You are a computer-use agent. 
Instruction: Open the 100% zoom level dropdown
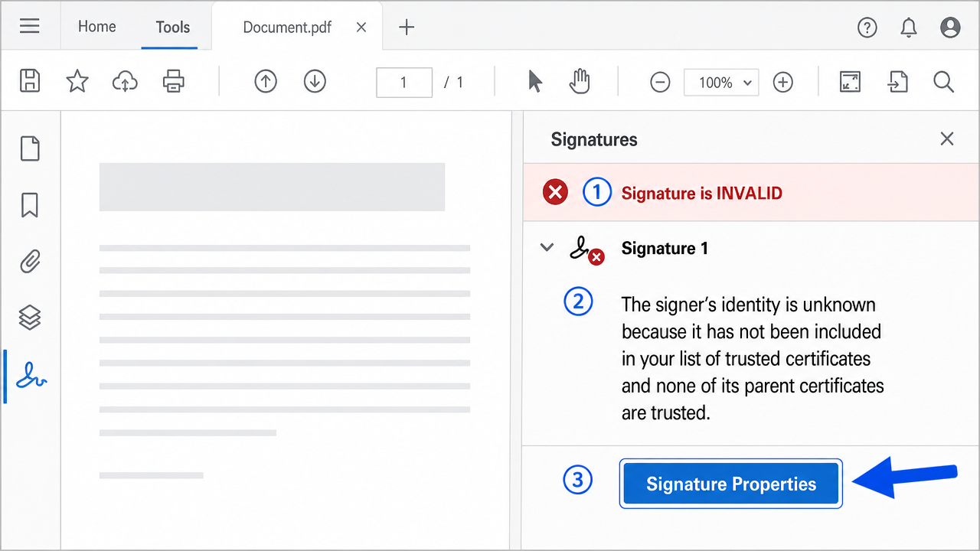pyautogui.click(x=721, y=83)
